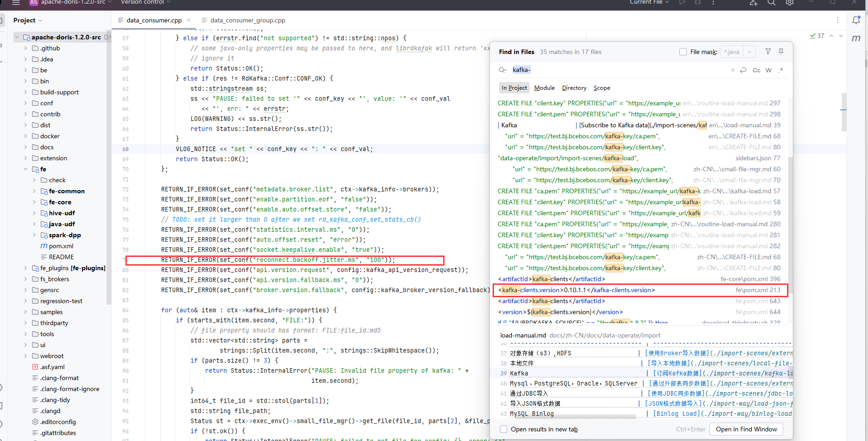Screen dimensions: 868x441
Task: Switch to data_consumer.cpp tab
Action: (154, 20)
